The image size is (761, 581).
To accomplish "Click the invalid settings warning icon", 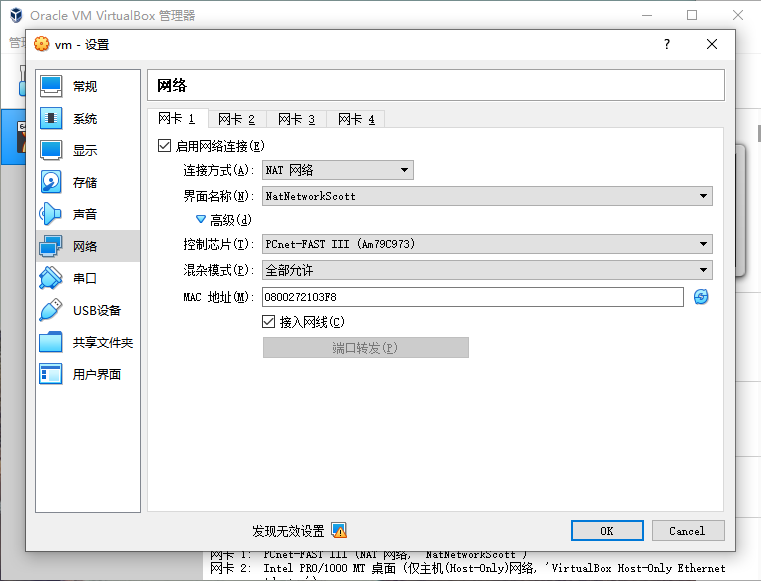I will click(339, 530).
